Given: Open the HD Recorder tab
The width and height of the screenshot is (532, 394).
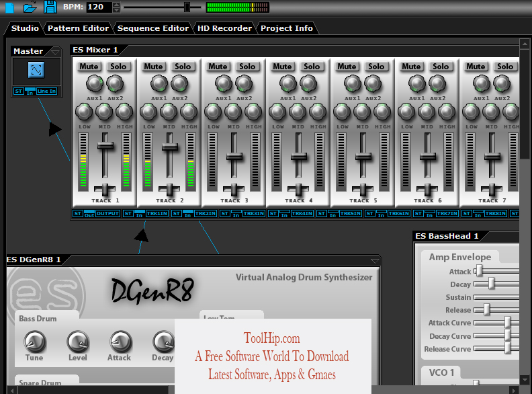Looking at the screenshot, I should point(224,28).
